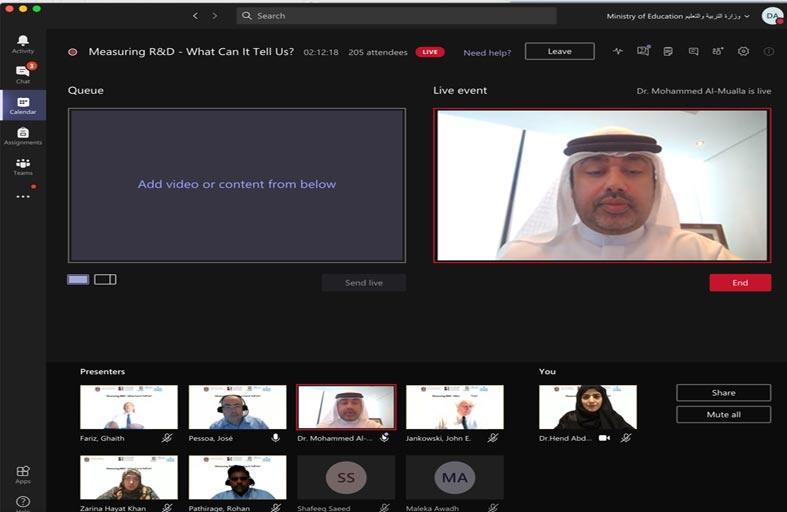Open health and performance pulse icon
The height and width of the screenshot is (512, 787).
pos(618,52)
